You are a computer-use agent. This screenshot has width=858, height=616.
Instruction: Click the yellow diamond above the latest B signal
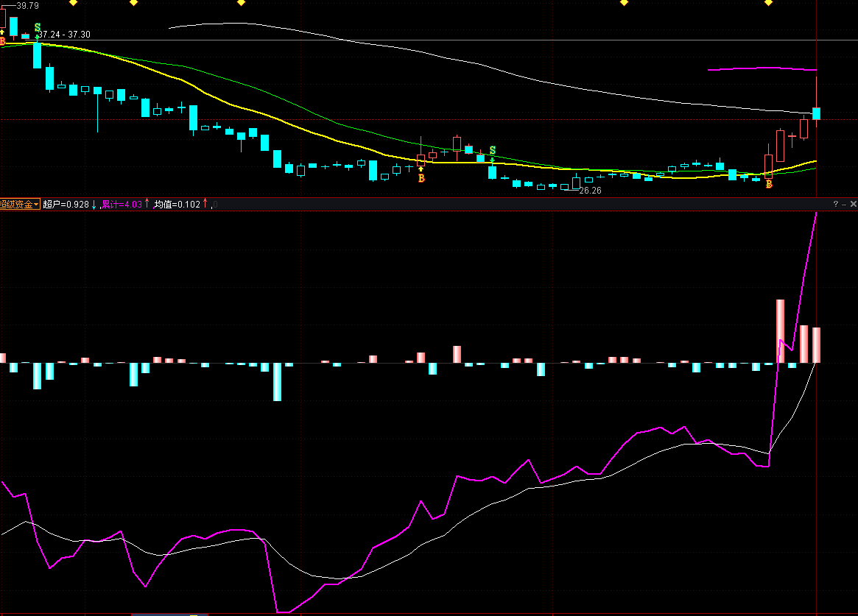click(x=768, y=3)
